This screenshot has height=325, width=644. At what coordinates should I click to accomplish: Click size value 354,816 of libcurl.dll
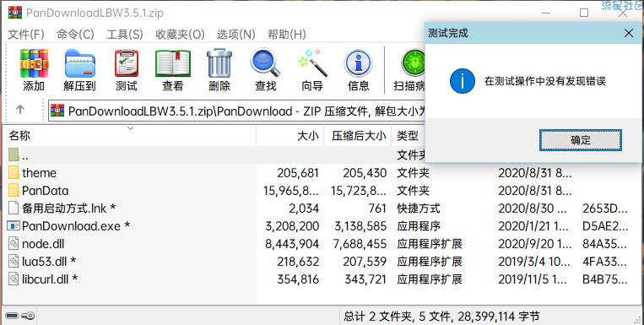[298, 279]
